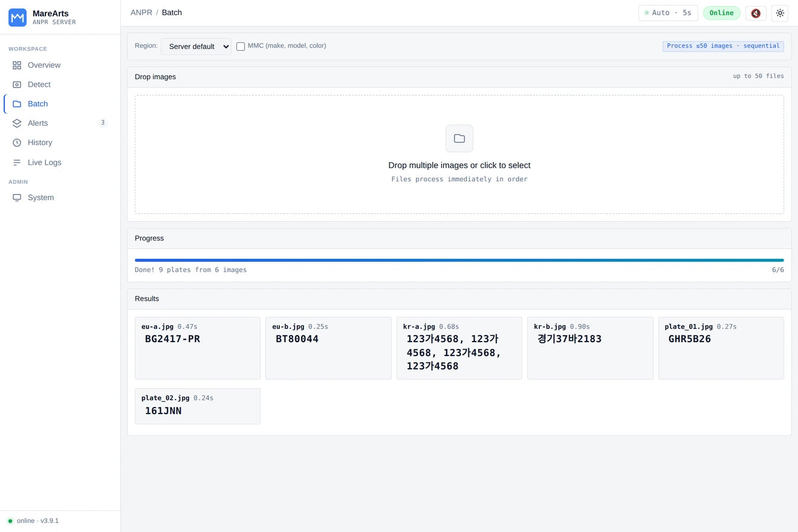
Task: Click the Online status badge
Action: (722, 13)
